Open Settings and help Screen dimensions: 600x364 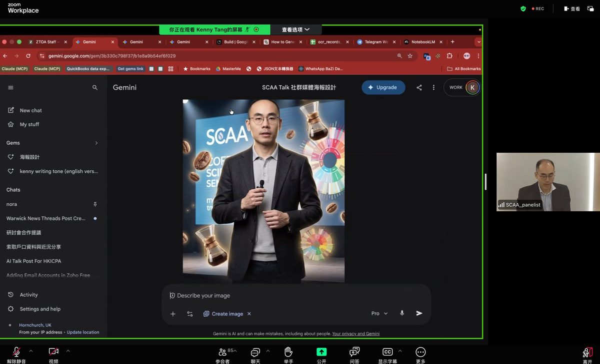(34, 309)
